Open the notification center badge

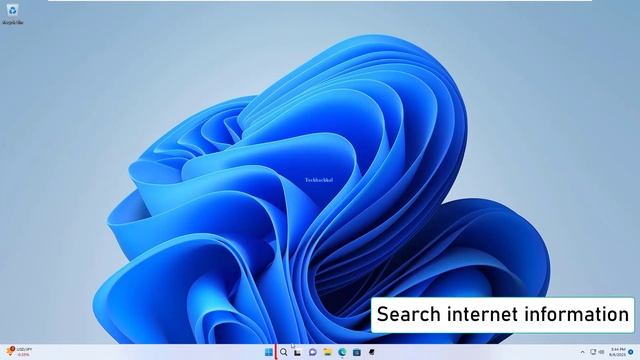631,352
